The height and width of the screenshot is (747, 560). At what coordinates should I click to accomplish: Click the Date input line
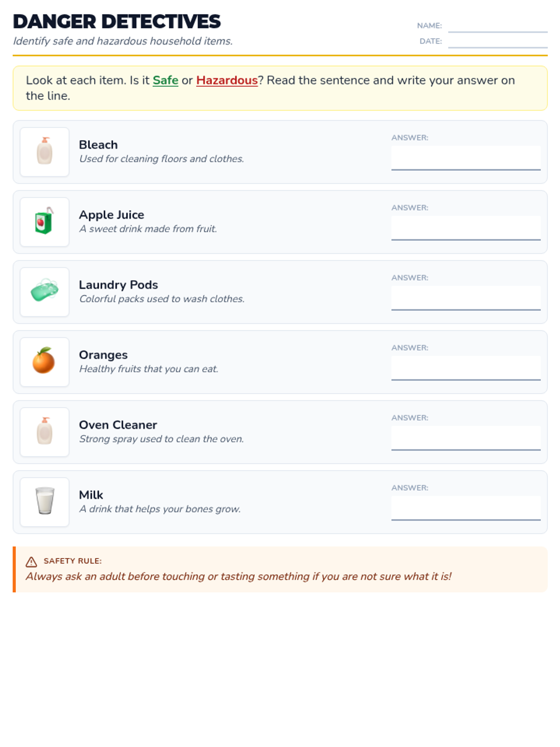point(497,42)
